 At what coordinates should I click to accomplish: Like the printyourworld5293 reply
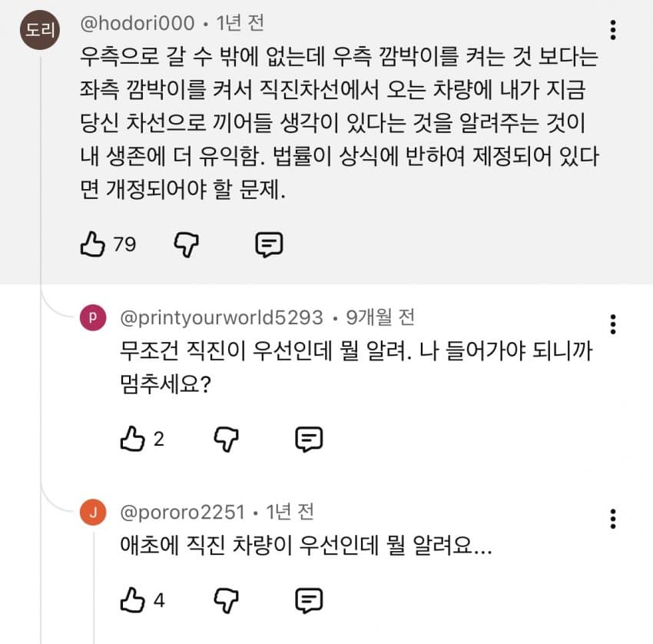click(x=133, y=439)
